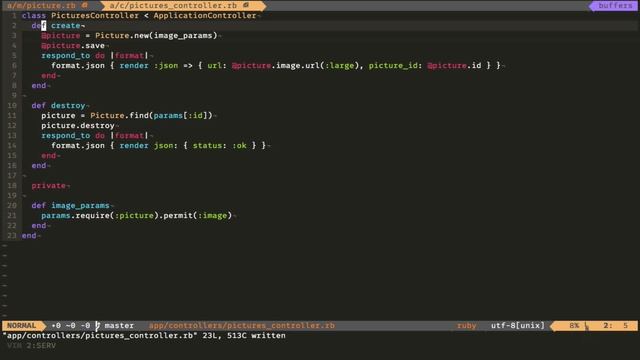Click ':large' symbol on line 6

point(339,66)
